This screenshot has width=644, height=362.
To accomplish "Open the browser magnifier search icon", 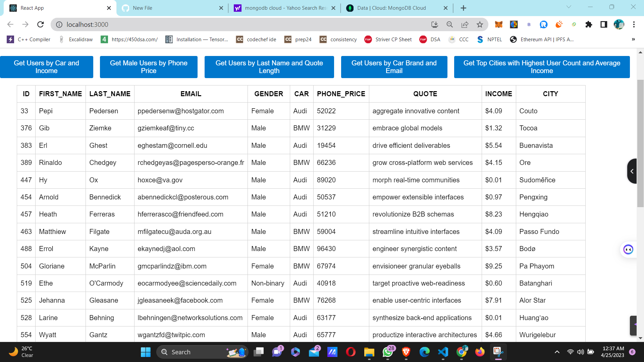I will 449,24.
